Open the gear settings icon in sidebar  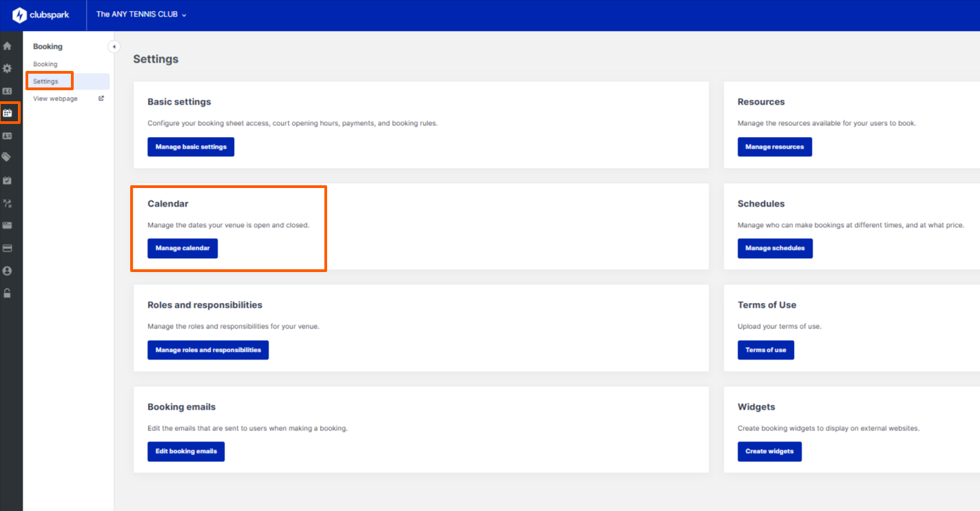(8, 69)
